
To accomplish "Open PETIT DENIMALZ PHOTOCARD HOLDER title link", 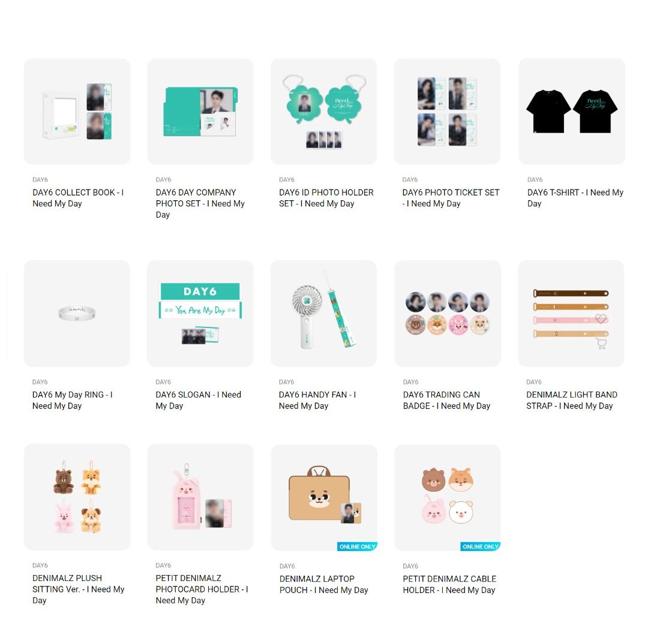I will pyautogui.click(x=202, y=589).
